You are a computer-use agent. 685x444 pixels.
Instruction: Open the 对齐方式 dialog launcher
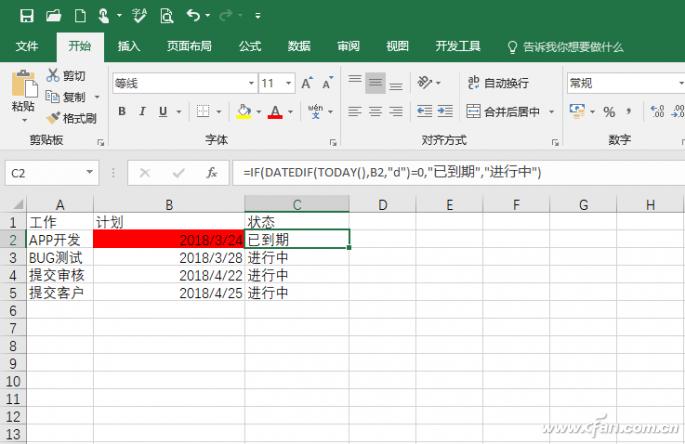coord(555,142)
